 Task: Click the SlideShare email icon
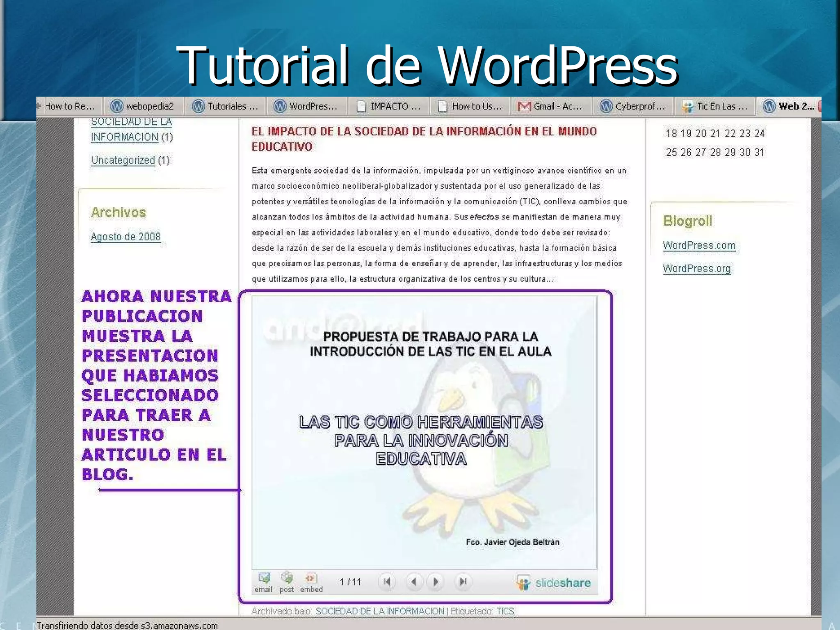pos(264,582)
